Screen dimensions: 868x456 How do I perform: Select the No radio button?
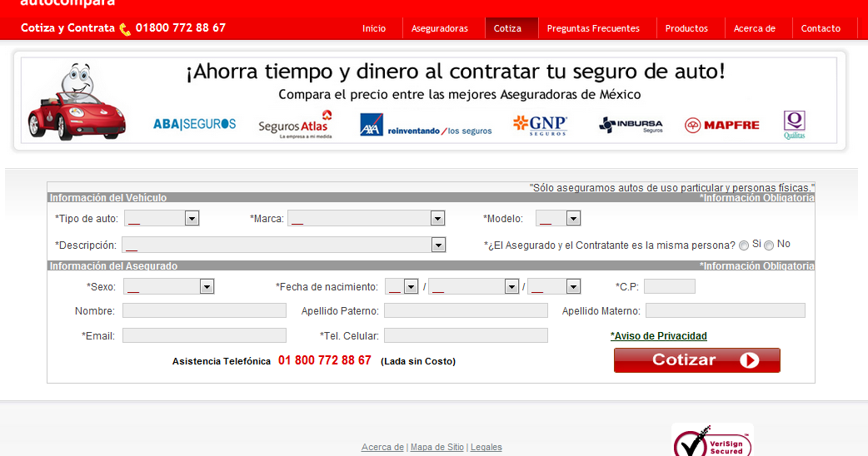769,245
